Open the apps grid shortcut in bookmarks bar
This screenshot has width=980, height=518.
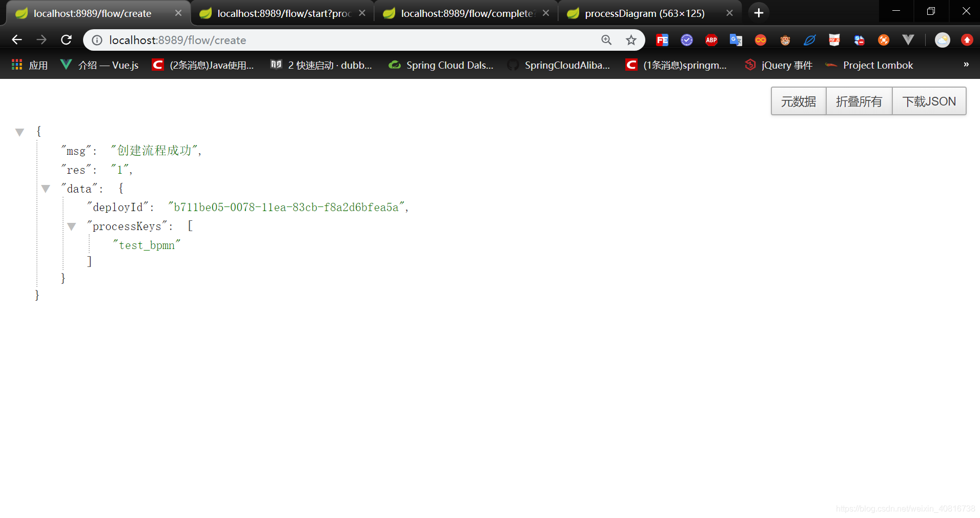pos(29,65)
